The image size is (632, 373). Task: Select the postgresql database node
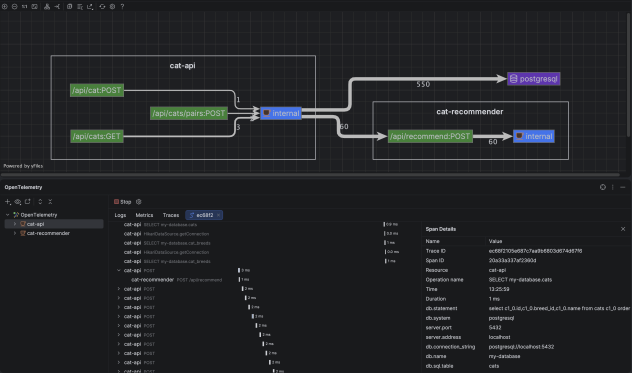(x=534, y=79)
